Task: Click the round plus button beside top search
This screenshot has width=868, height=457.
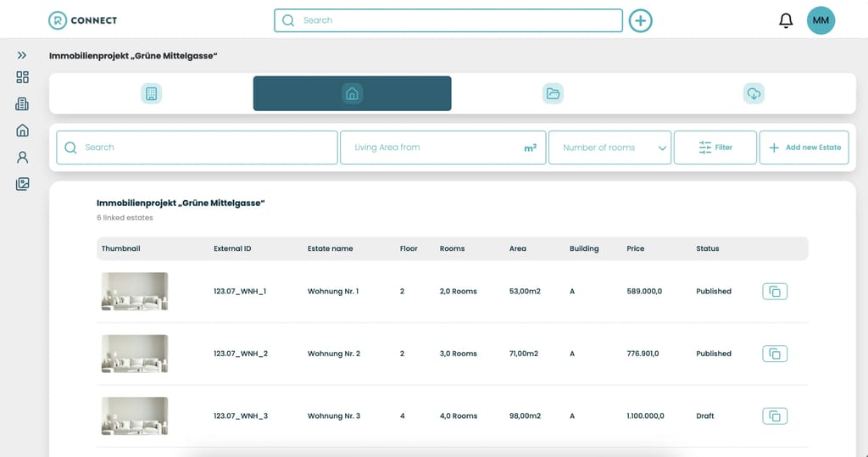Action: click(641, 20)
